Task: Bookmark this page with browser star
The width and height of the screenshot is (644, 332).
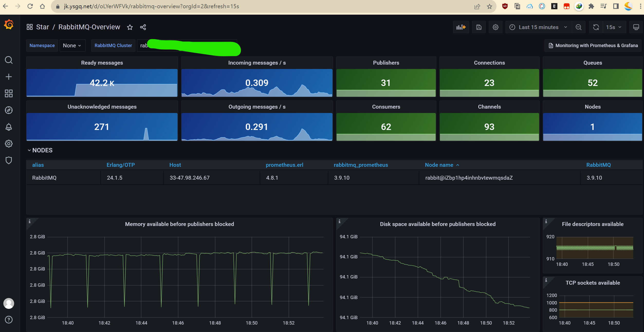Action: [x=490, y=6]
